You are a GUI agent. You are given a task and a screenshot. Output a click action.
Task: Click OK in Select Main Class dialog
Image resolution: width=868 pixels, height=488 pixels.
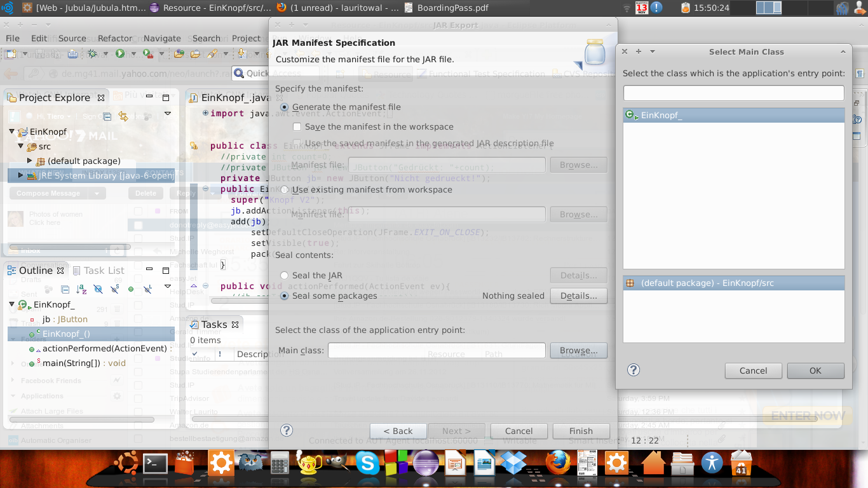coord(815,370)
